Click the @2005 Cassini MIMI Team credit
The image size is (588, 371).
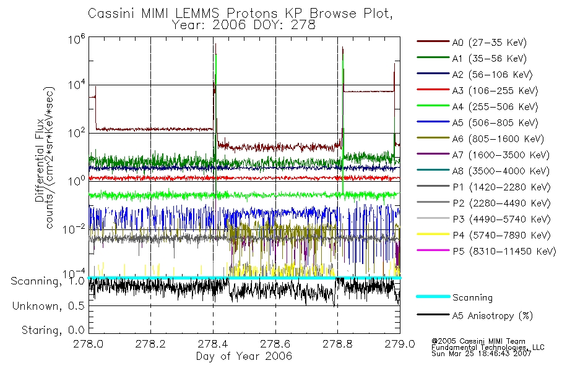tap(478, 341)
